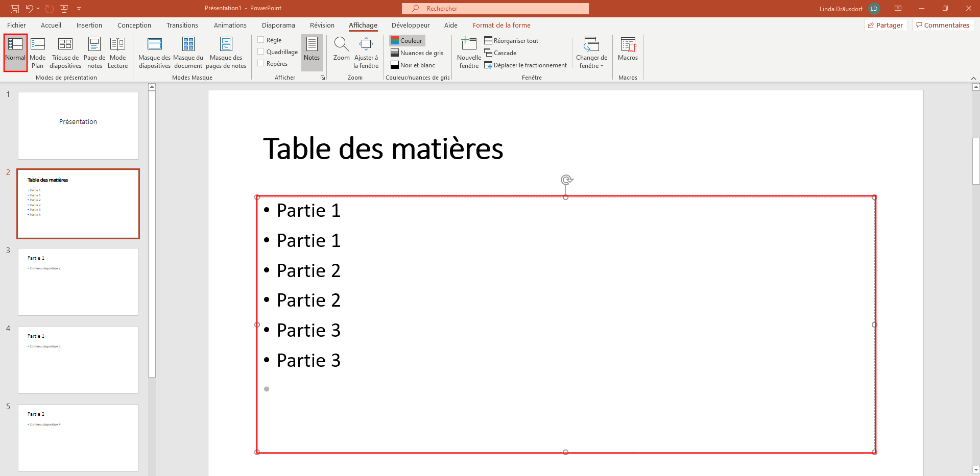
Task: Open the Révision tab
Action: (x=322, y=25)
